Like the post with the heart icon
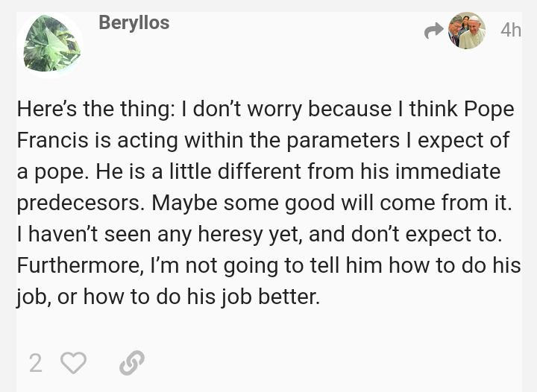Image resolution: width=537 pixels, height=392 pixels. click(x=73, y=363)
